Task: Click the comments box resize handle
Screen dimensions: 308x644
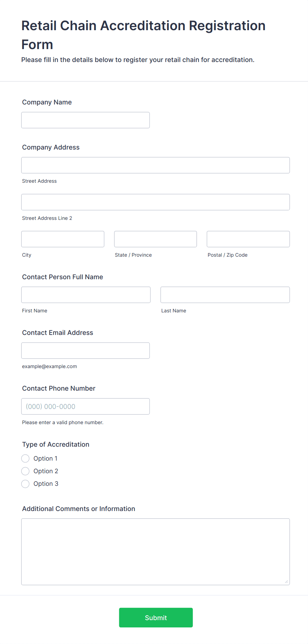Action: 286,581
